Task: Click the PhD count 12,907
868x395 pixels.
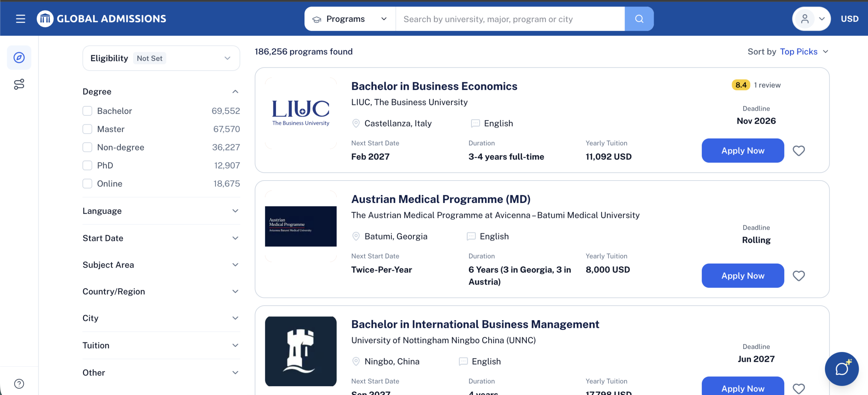Action: (x=227, y=165)
